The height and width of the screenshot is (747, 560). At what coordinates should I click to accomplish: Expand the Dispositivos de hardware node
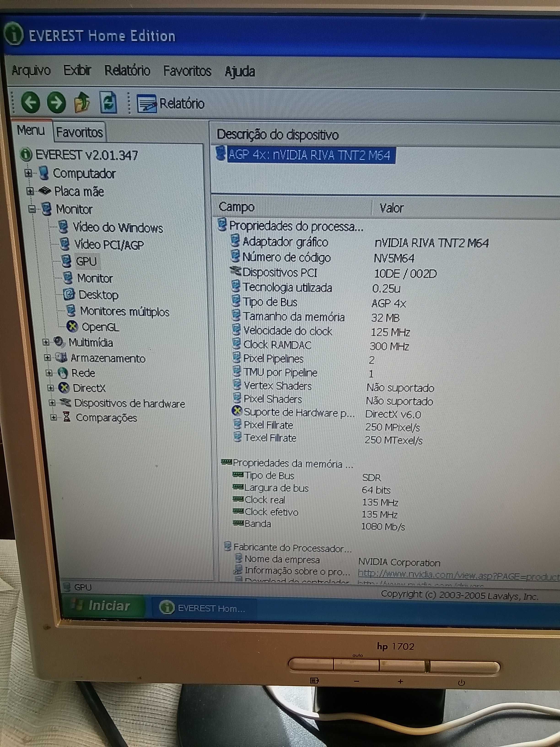tap(52, 403)
